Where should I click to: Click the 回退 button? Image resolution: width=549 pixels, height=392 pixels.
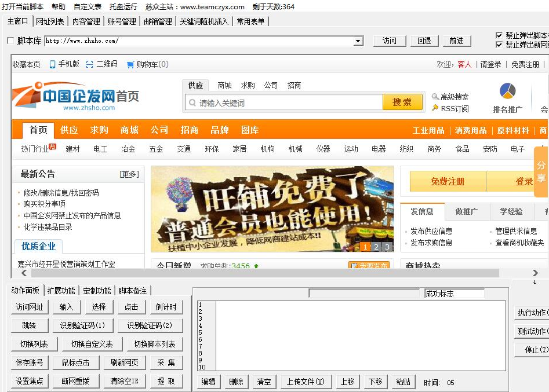pyautogui.click(x=424, y=41)
